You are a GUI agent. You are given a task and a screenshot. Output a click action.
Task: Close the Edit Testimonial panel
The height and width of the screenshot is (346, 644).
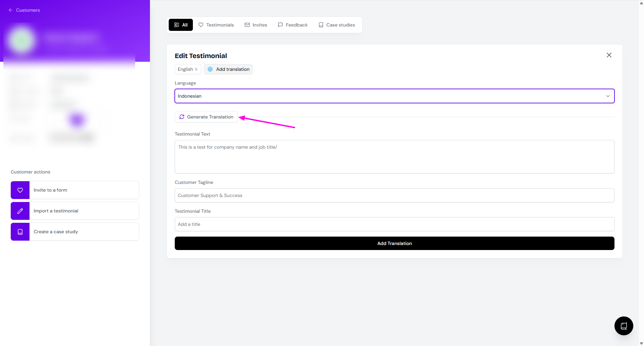pyautogui.click(x=609, y=55)
